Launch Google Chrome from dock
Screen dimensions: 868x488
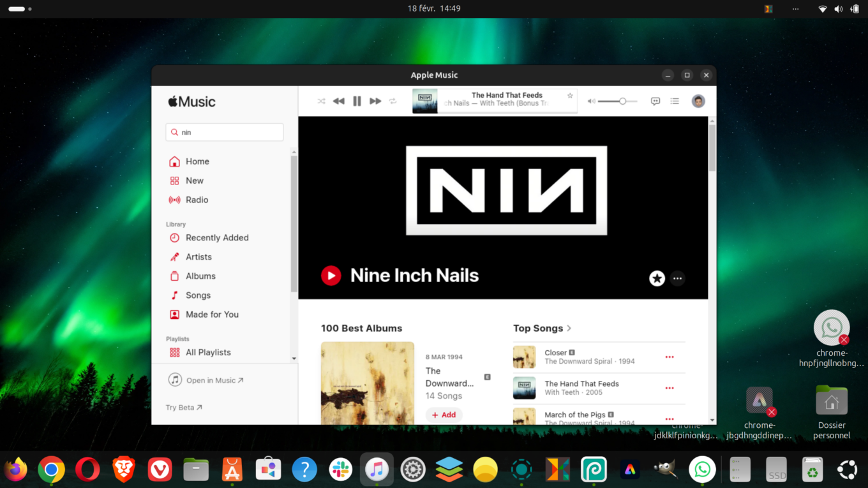(x=51, y=470)
